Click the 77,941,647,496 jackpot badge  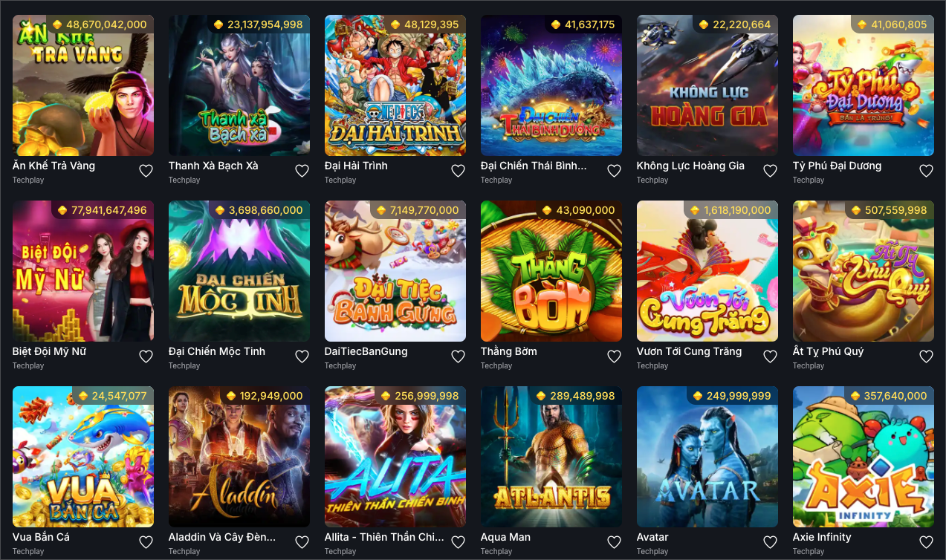click(x=103, y=210)
